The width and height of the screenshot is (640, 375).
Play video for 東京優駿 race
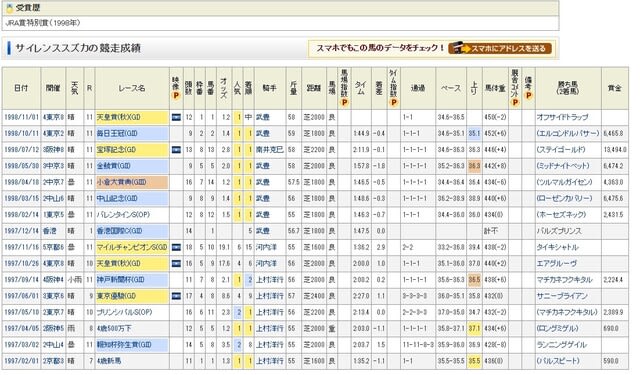176,296
